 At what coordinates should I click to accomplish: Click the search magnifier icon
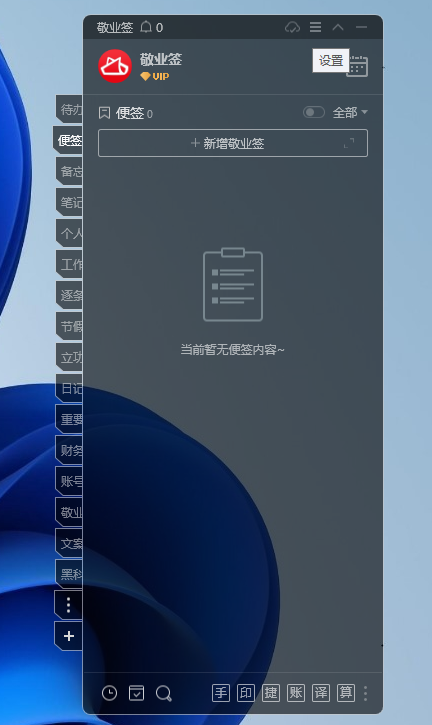[164, 693]
